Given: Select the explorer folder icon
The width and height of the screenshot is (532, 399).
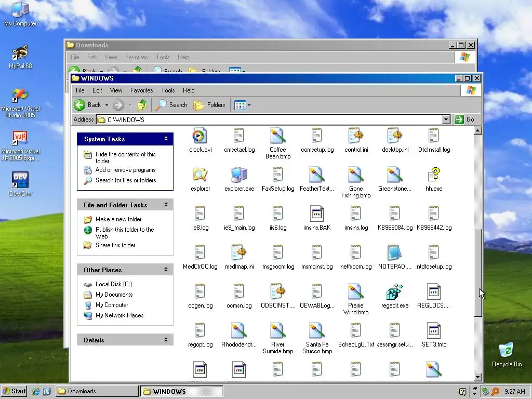Looking at the screenshot, I should pos(200,175).
